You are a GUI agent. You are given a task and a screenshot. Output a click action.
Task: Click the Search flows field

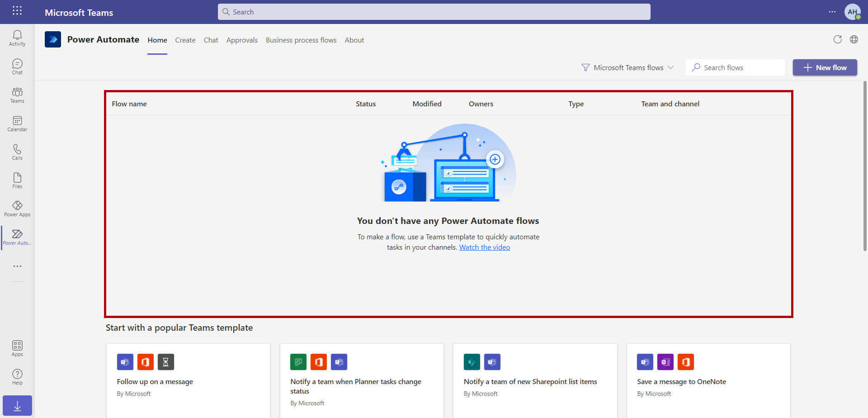(x=735, y=67)
